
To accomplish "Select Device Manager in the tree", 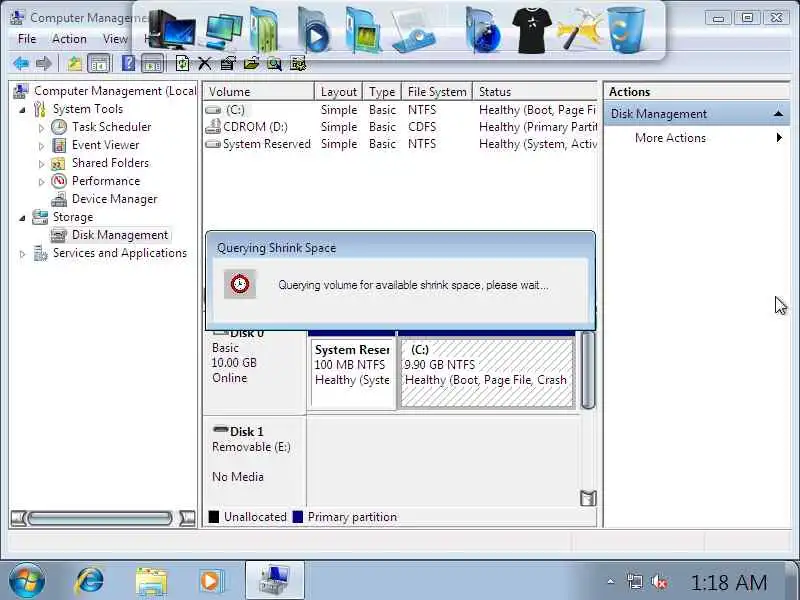I will [x=114, y=199].
